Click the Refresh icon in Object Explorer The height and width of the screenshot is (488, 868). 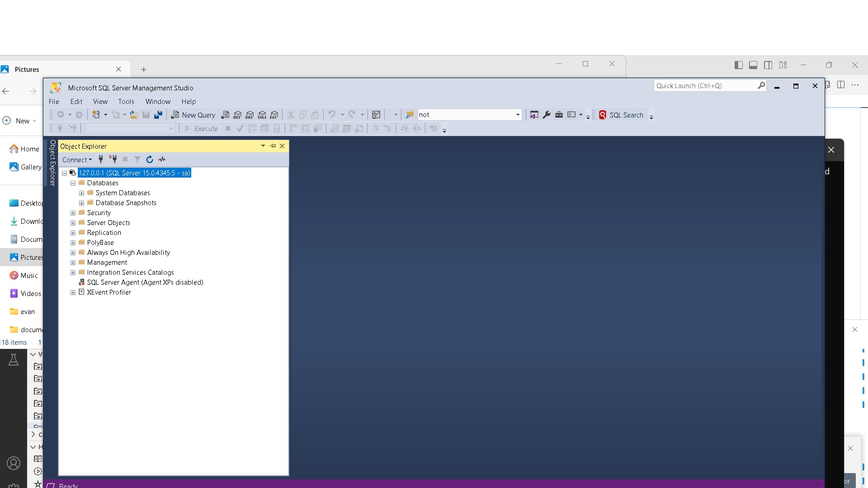pos(150,159)
